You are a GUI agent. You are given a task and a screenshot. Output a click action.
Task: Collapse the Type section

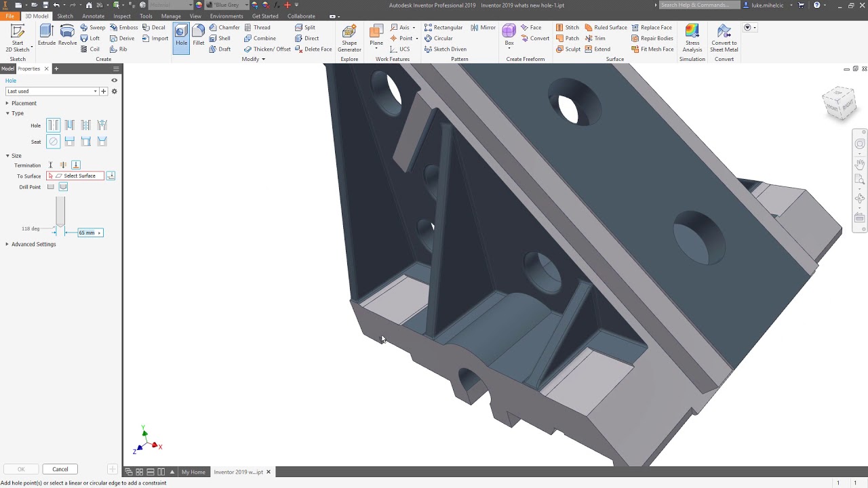(15, 113)
